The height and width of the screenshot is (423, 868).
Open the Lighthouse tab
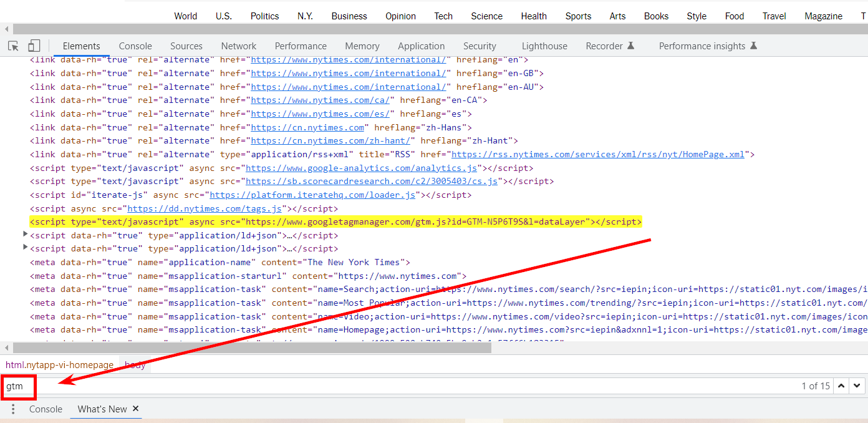pyautogui.click(x=544, y=46)
